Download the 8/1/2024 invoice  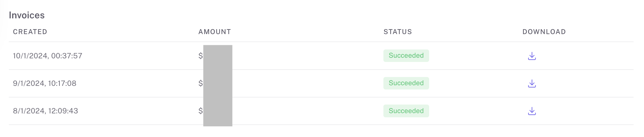click(x=532, y=111)
